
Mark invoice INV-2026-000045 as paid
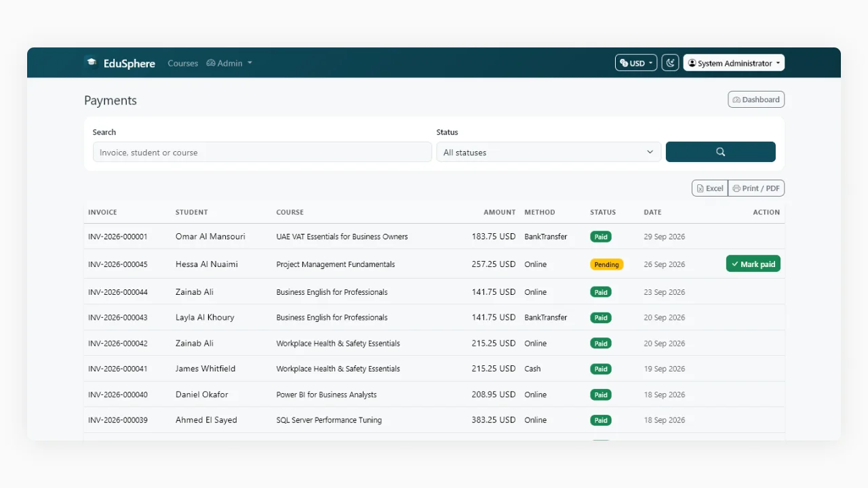click(753, 264)
